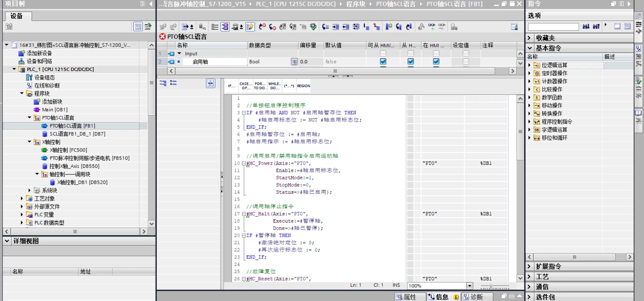Turn on monitoring with the glasses play icon

(431, 27)
